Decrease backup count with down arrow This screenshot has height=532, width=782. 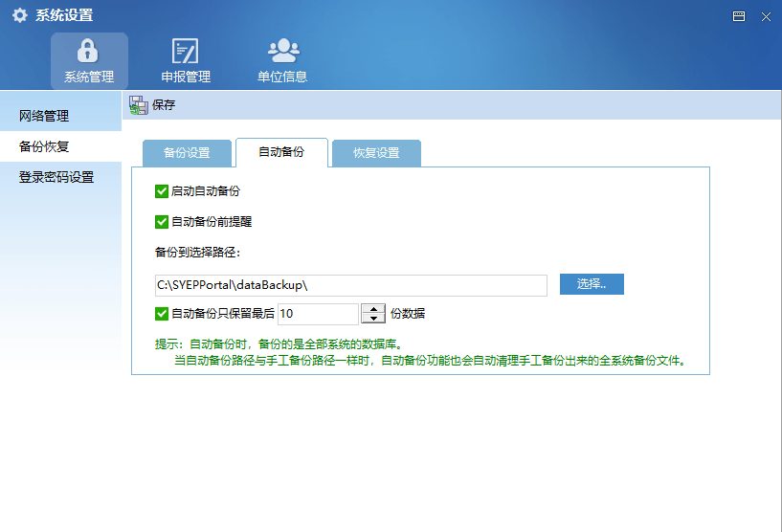click(373, 319)
